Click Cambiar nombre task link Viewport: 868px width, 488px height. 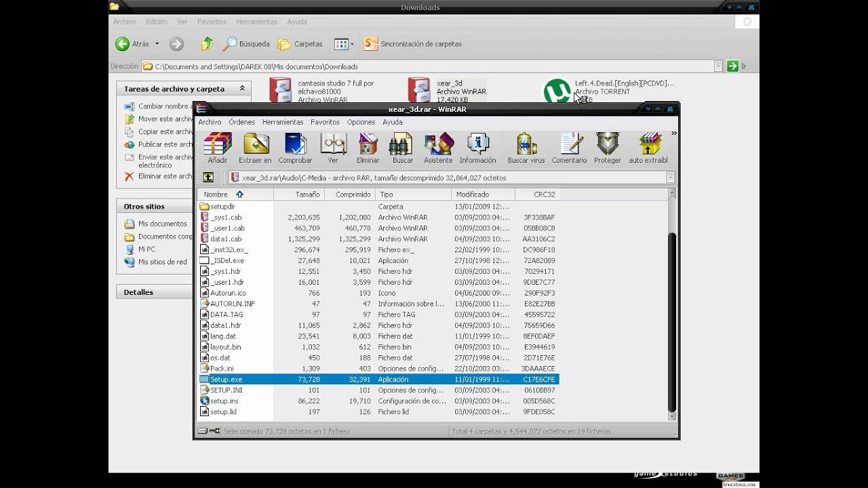(165, 106)
